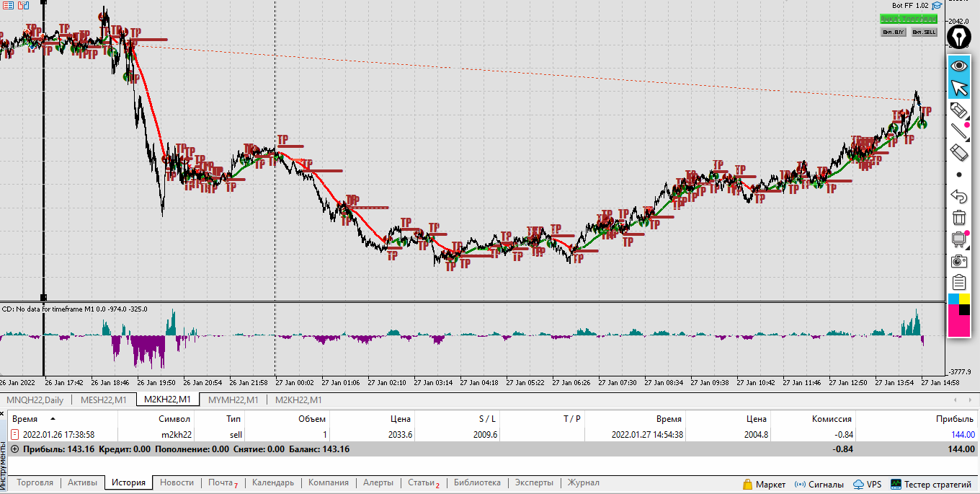The image size is (980, 494).
Task: Toggle the eye visibility tool
Action: [958, 66]
